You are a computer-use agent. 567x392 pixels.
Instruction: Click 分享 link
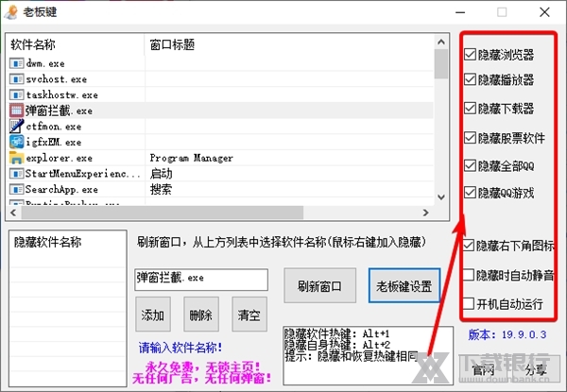(537, 369)
